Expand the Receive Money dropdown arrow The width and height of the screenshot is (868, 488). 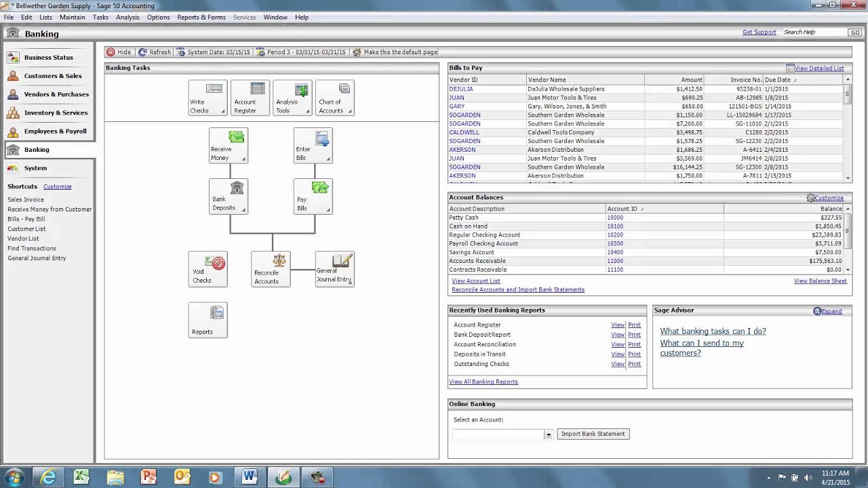point(243,159)
